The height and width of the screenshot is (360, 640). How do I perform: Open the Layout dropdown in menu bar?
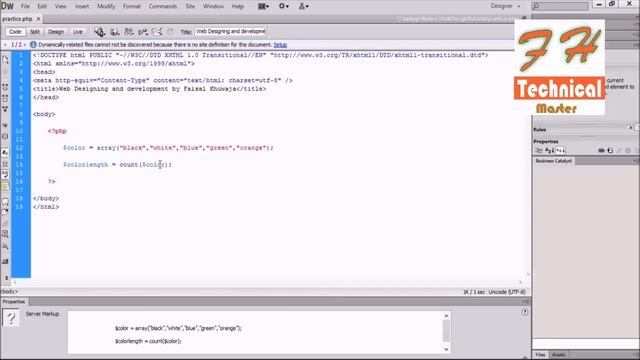coord(263,6)
